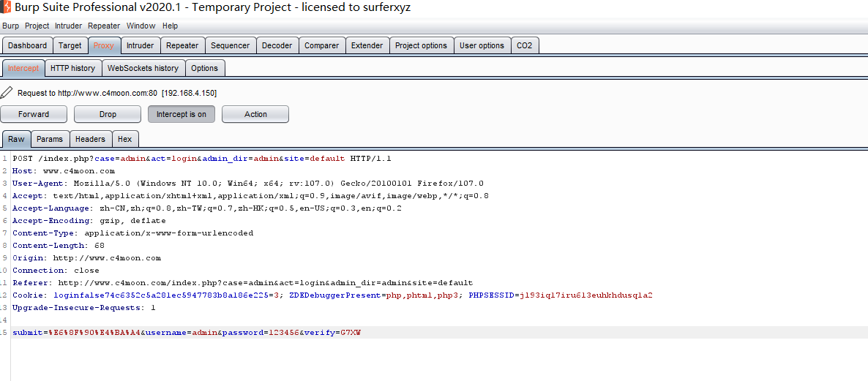Screen dimensions: 868x381
Task: Click the pencil edit-target icon beside Request to
Action: click(x=6, y=92)
